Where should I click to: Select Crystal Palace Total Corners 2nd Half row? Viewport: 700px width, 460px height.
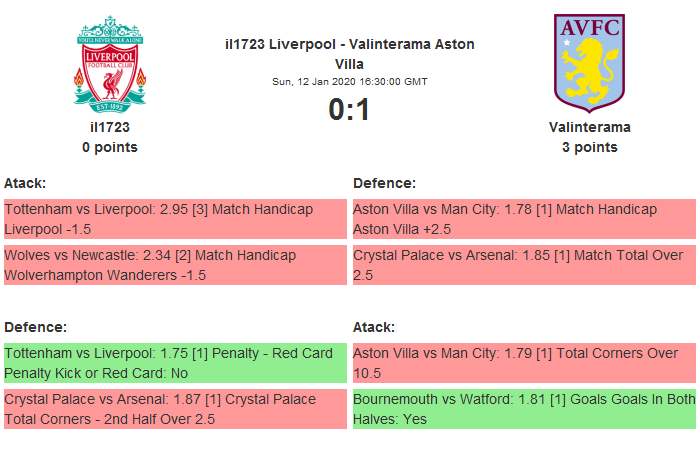point(175,409)
